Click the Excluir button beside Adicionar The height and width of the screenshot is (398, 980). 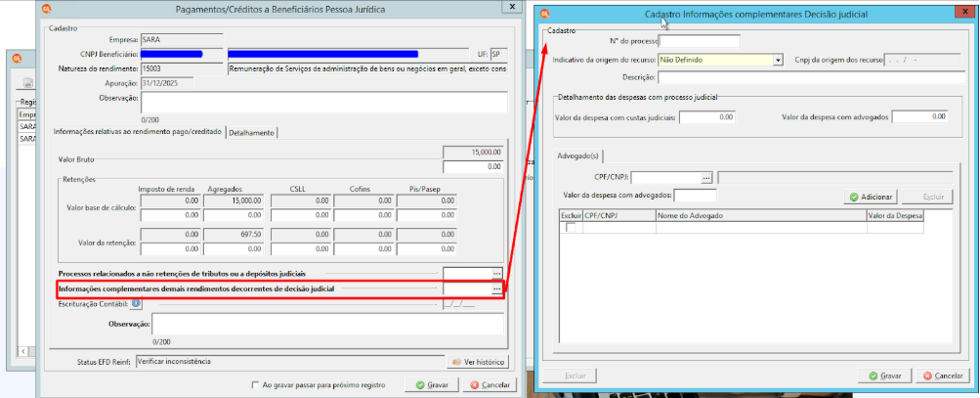927,197
